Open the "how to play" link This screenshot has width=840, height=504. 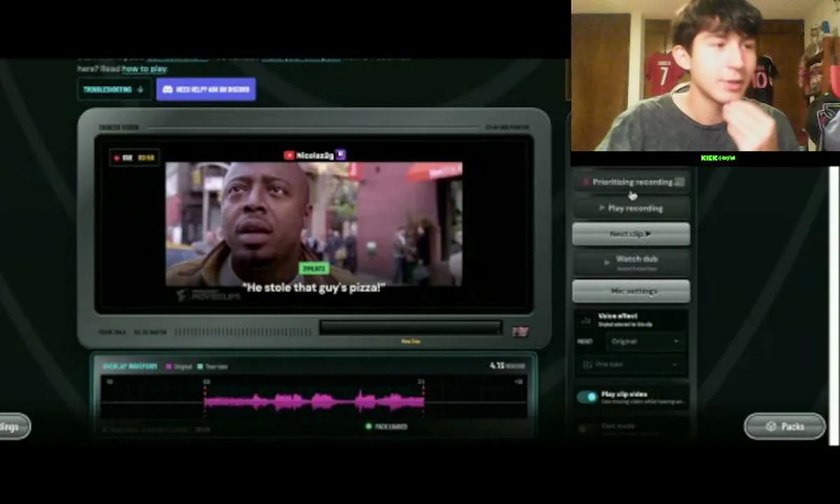[144, 69]
